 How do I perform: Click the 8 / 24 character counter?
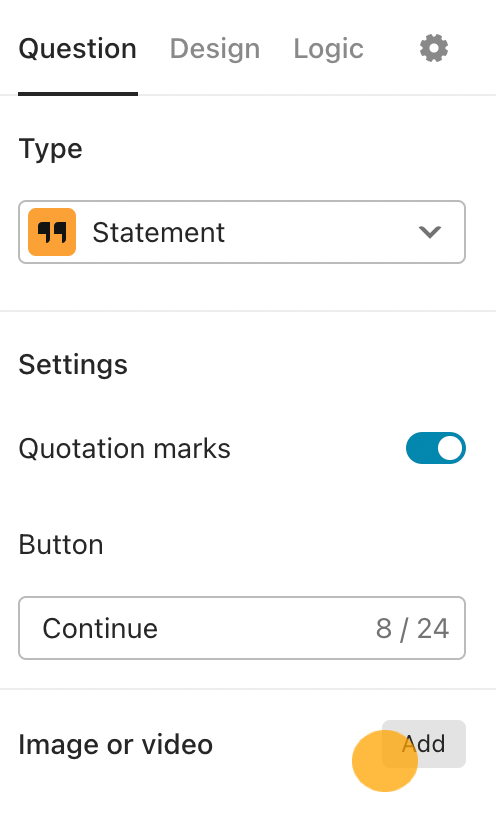[x=413, y=629]
